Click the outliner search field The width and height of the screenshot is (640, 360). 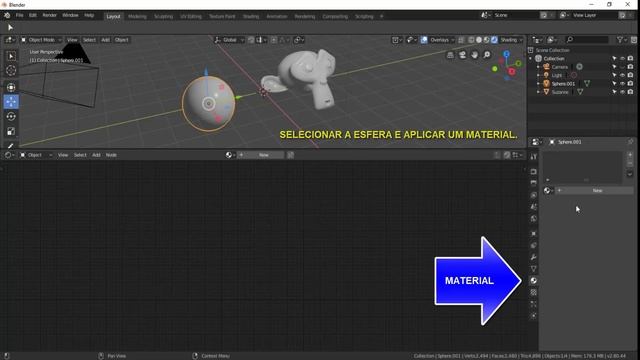coord(587,40)
